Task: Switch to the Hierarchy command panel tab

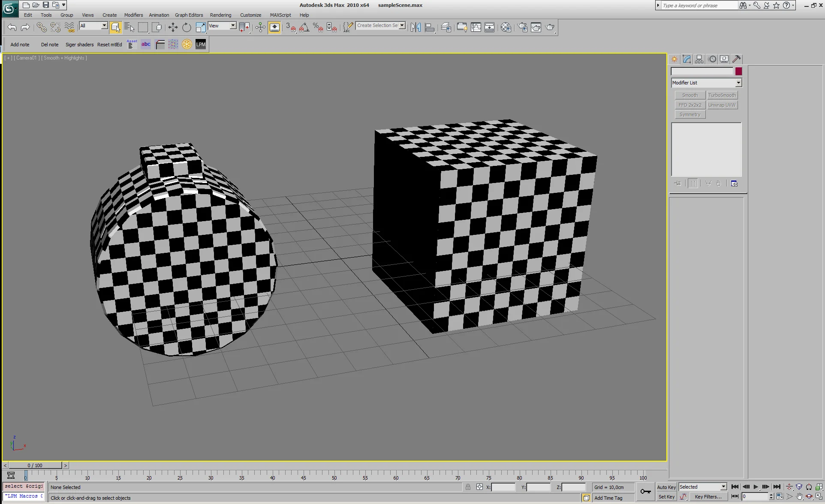Action: [700, 59]
